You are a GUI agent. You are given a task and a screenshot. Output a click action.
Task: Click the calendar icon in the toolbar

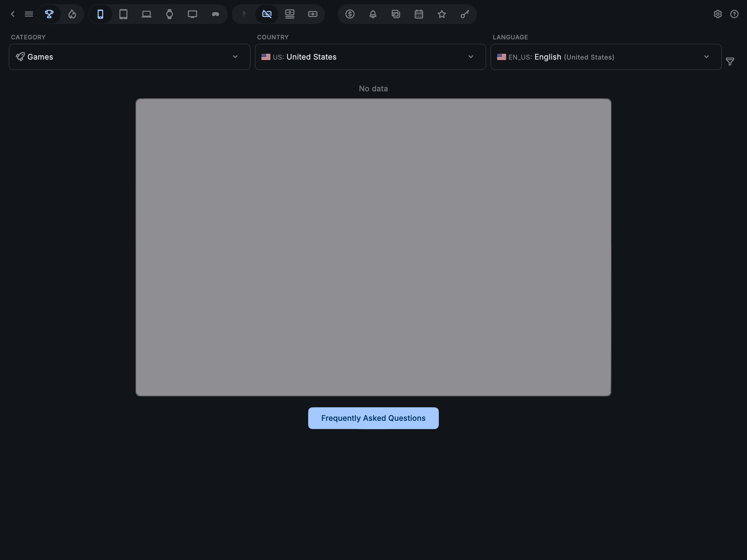pos(418,14)
